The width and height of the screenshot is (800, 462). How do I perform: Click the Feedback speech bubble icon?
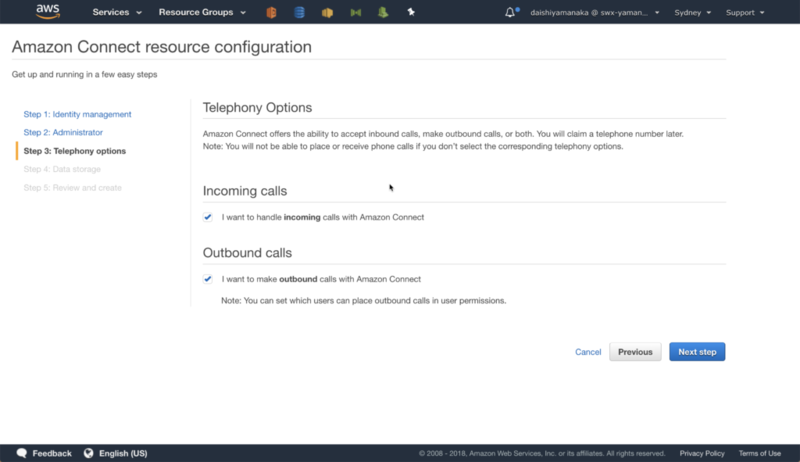tap(21, 453)
